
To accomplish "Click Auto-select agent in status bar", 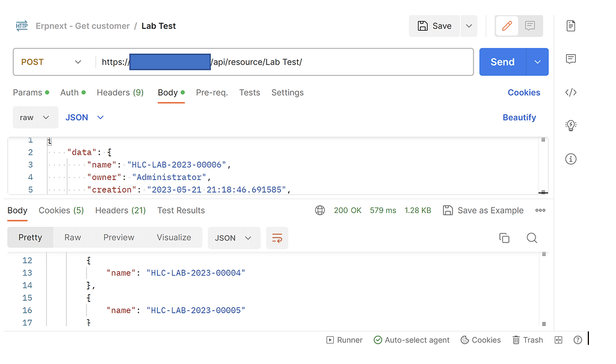I will (411, 341).
